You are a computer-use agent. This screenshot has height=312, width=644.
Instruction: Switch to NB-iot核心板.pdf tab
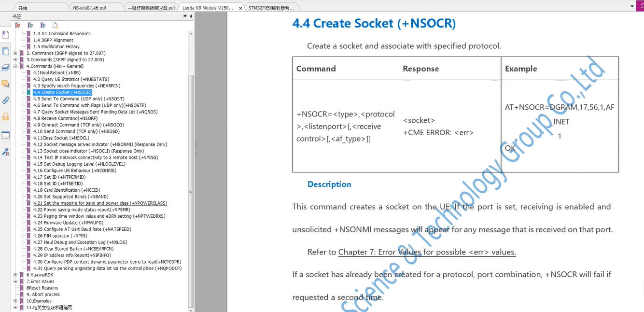(x=90, y=8)
